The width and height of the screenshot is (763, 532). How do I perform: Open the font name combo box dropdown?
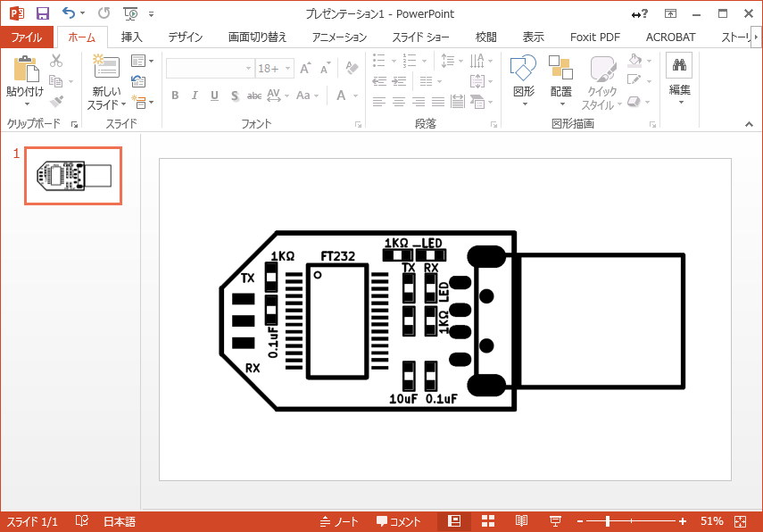(248, 69)
